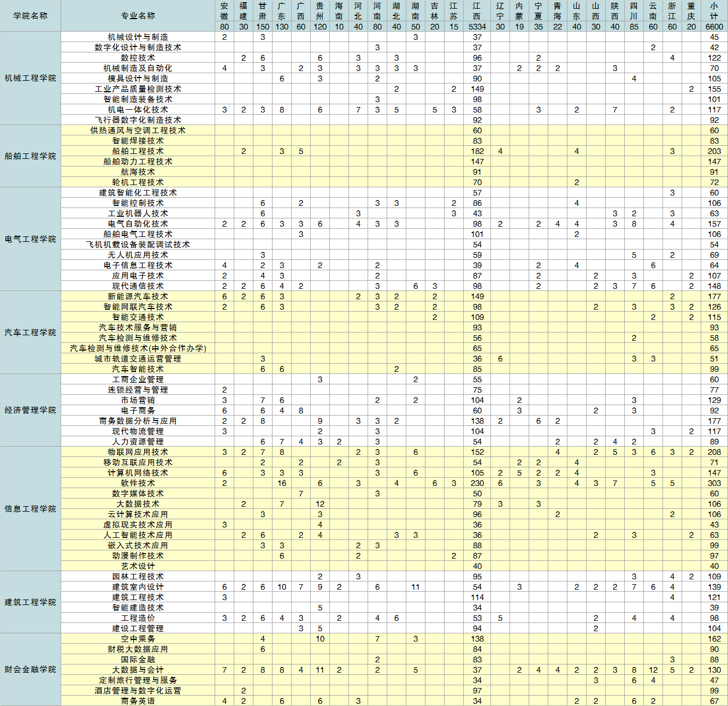Screen dimensions: 728x706
Task: Click the 机械工程学院 cell
Action: (x=31, y=78)
